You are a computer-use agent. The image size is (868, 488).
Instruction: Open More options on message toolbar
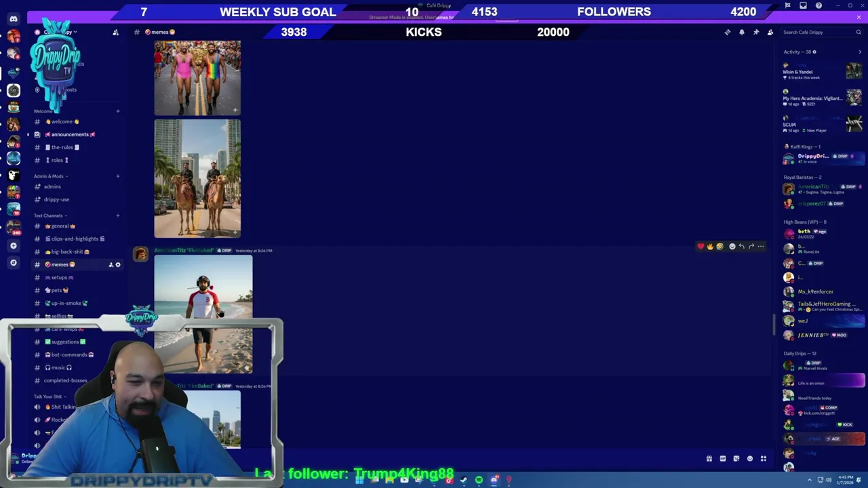[760, 246]
